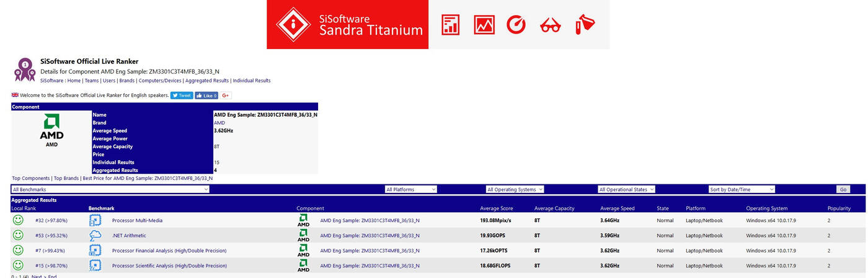Image resolution: width=868 pixels, height=278 pixels.
Task: Click the Tweet button
Action: 182,96
